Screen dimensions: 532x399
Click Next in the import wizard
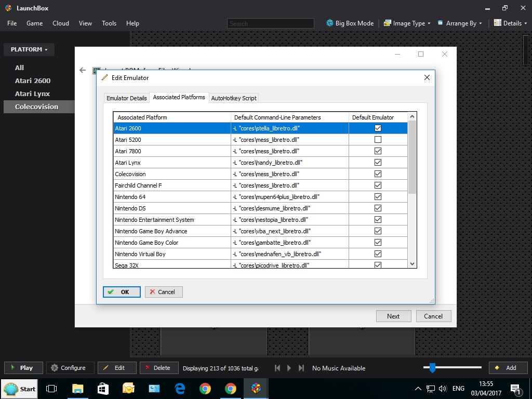click(x=394, y=316)
